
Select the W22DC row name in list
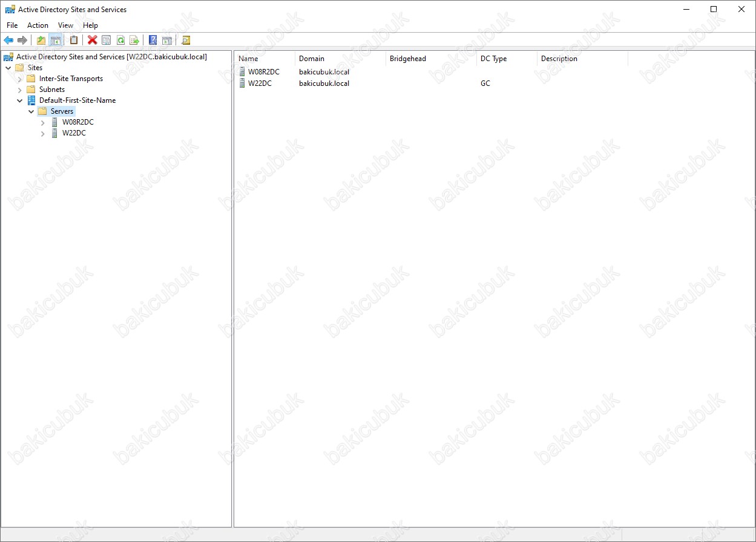(260, 83)
